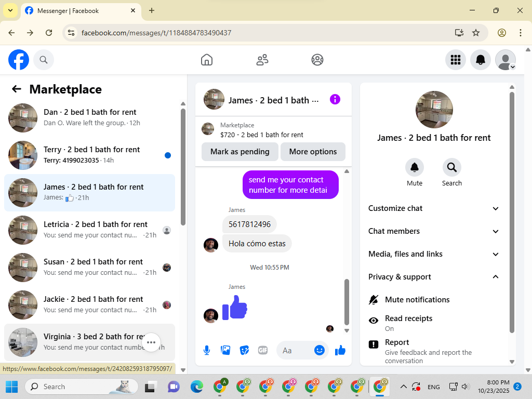This screenshot has width=532, height=399.
Task: Click the Mark as pending button
Action: pos(240,152)
